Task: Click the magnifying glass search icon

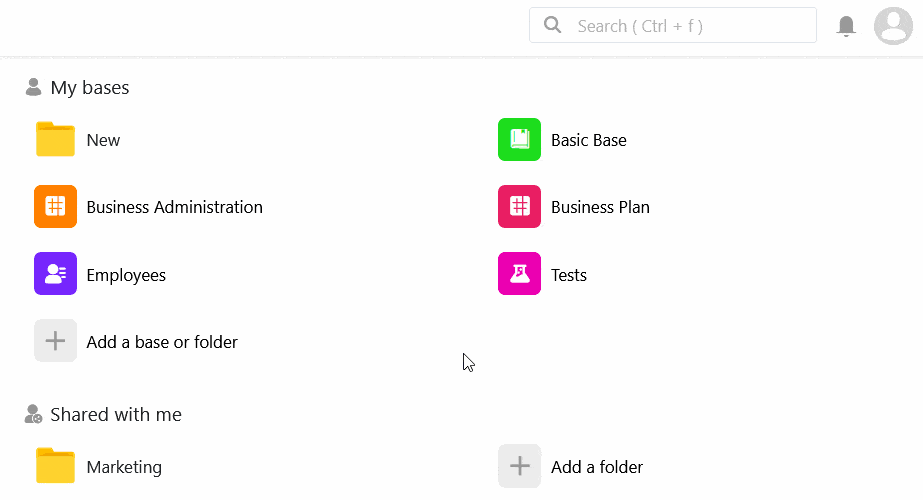Action: click(552, 26)
